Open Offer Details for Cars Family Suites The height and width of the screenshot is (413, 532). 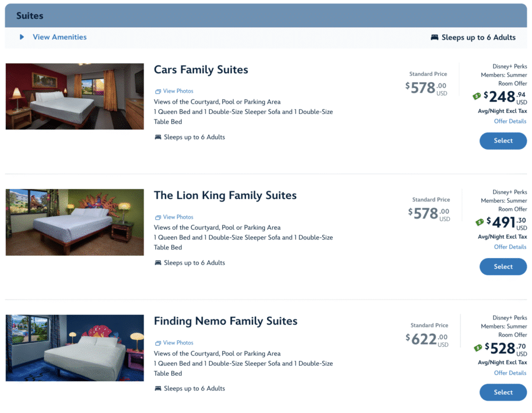coord(510,122)
